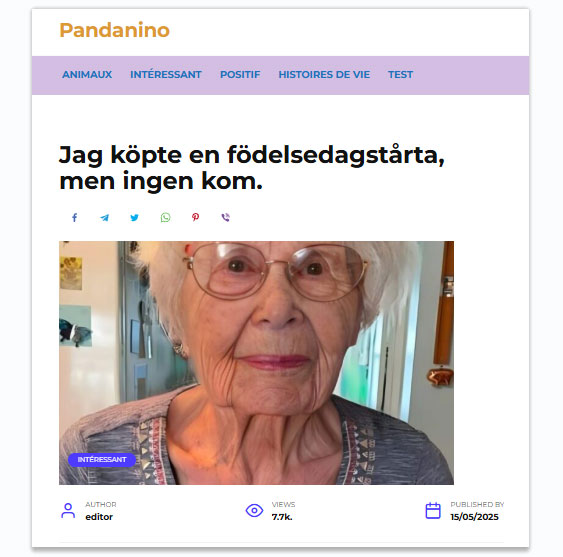Screen dimensions: 563x557
Task: Click the calendar publish date icon
Action: (x=433, y=510)
